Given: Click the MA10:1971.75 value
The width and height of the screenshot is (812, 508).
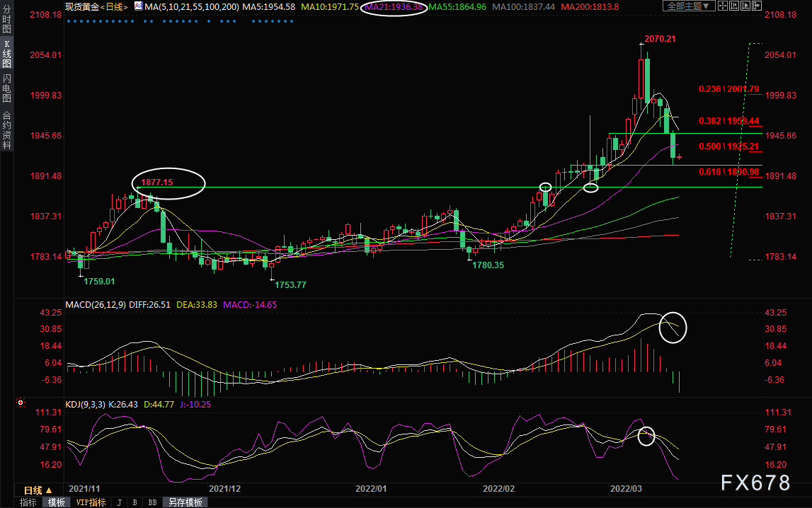Looking at the screenshot, I should point(330,7).
